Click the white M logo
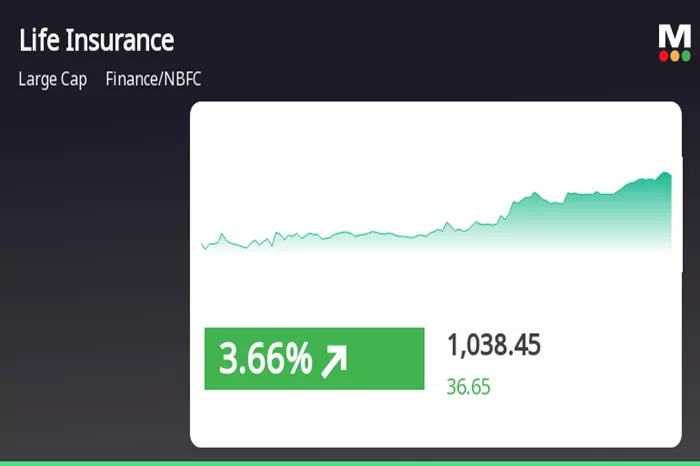The height and width of the screenshot is (466, 700). pos(675,37)
